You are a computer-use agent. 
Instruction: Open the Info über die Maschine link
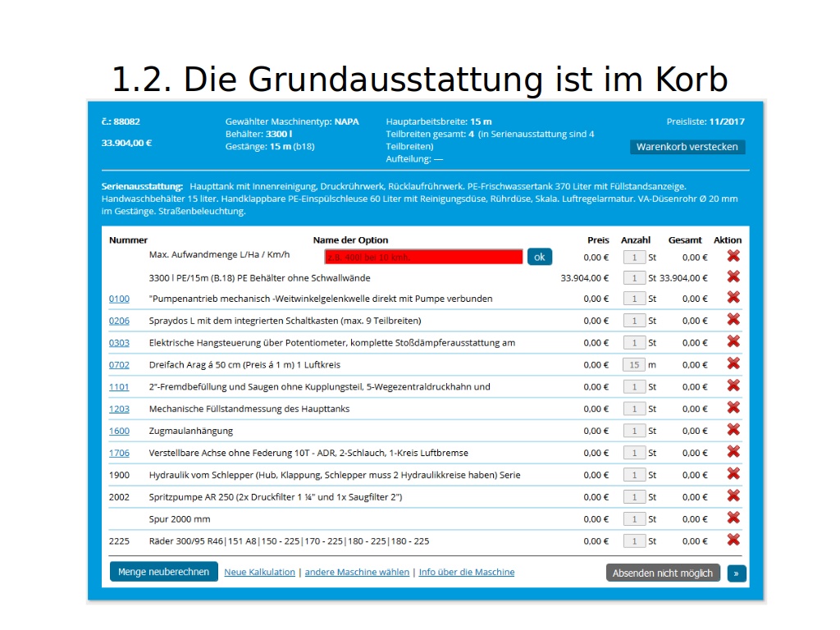pyautogui.click(x=467, y=573)
